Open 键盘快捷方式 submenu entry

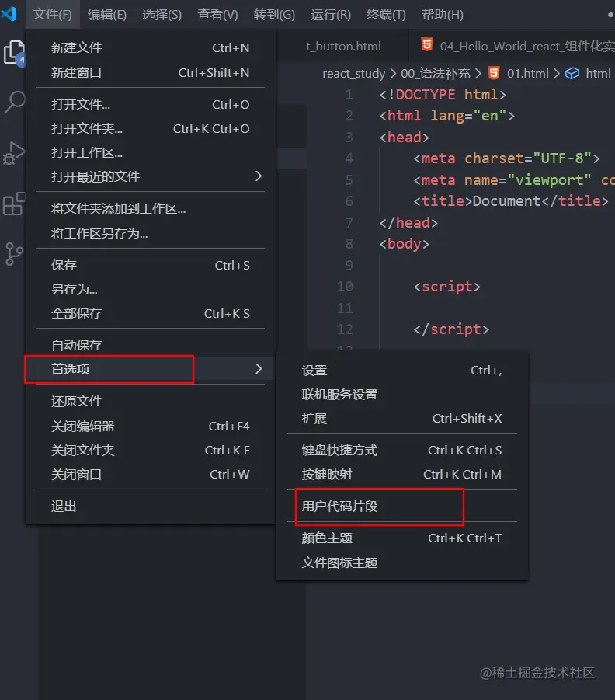point(401,450)
